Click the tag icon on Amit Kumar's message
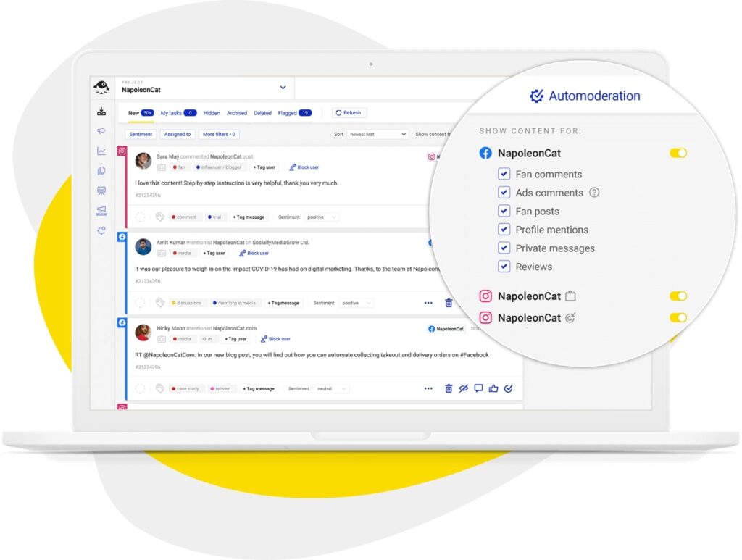The image size is (742, 560). pos(160,303)
